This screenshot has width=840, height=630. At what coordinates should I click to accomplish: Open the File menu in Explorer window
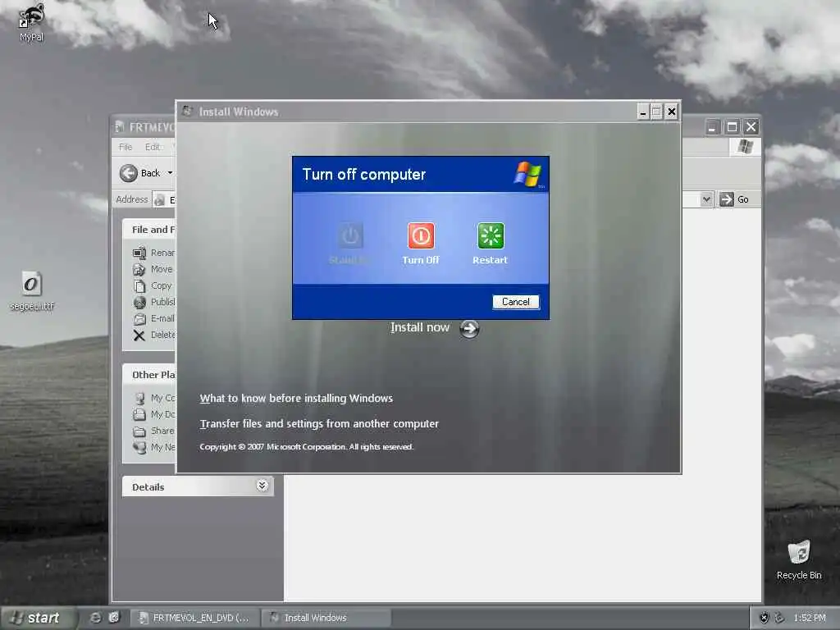coord(126,147)
